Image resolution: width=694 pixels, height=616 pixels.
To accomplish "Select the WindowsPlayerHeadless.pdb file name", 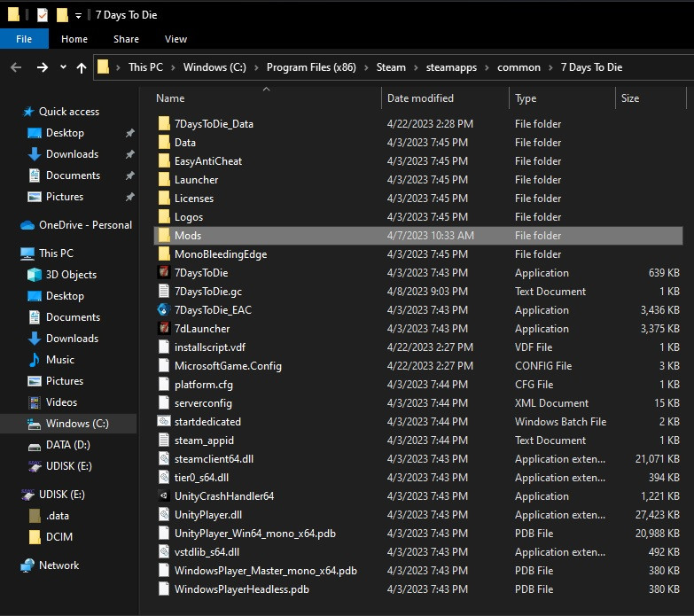I will pos(242,589).
